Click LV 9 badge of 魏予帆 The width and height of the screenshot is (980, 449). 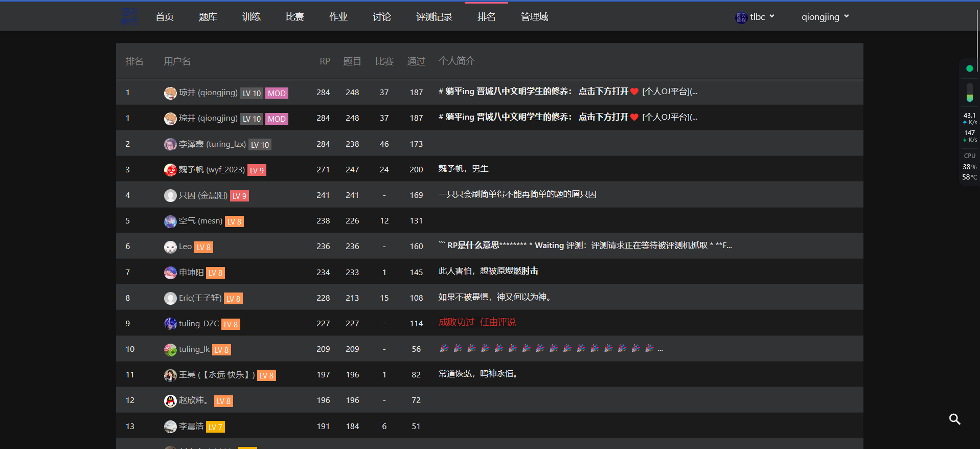tap(257, 170)
